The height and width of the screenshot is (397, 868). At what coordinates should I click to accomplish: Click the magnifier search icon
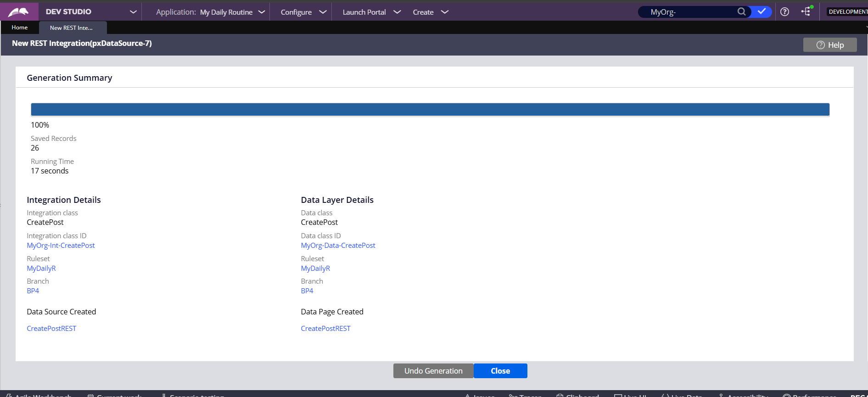[x=741, y=12]
